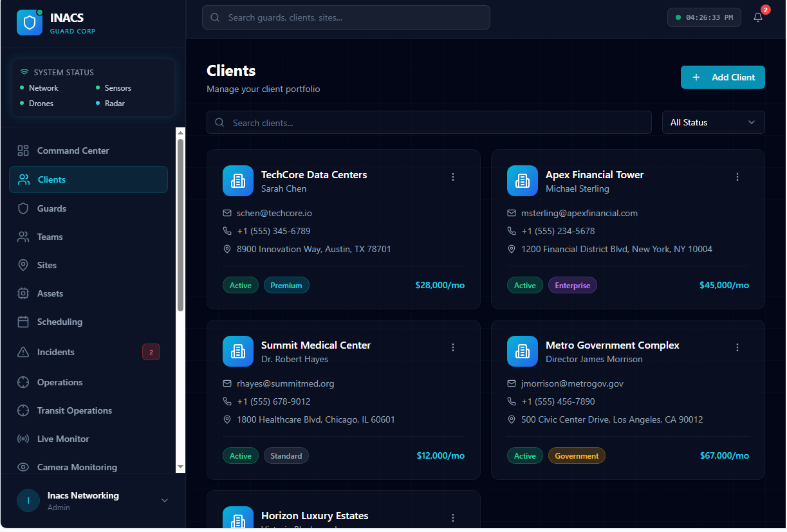Open Command Center in the sidebar
The image size is (787, 532).
tap(88, 151)
